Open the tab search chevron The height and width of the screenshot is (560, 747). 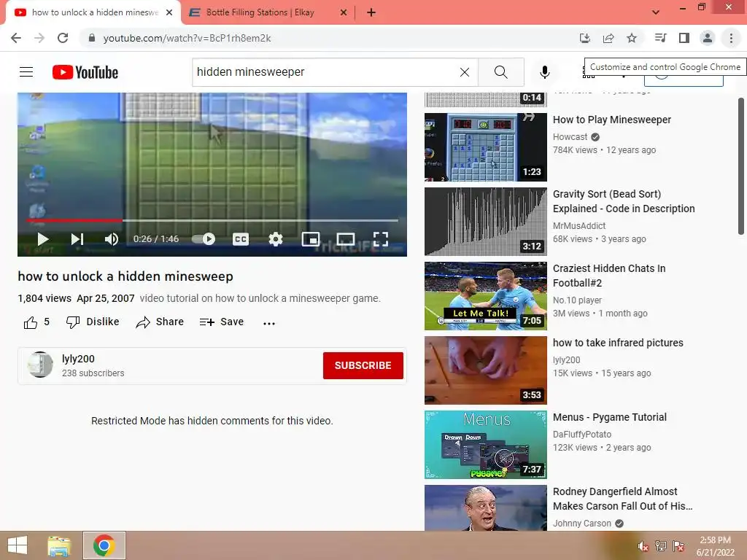click(x=656, y=12)
